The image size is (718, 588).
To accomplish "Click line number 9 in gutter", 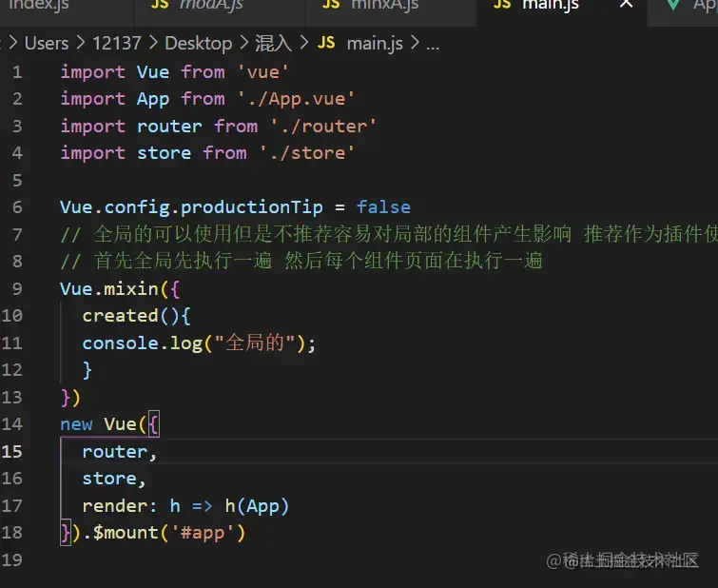I will tap(17, 288).
